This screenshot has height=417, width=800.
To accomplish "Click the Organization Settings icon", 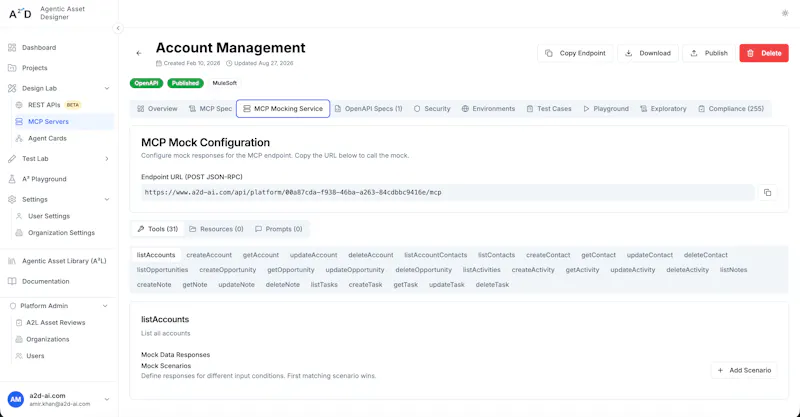I will 19,233.
